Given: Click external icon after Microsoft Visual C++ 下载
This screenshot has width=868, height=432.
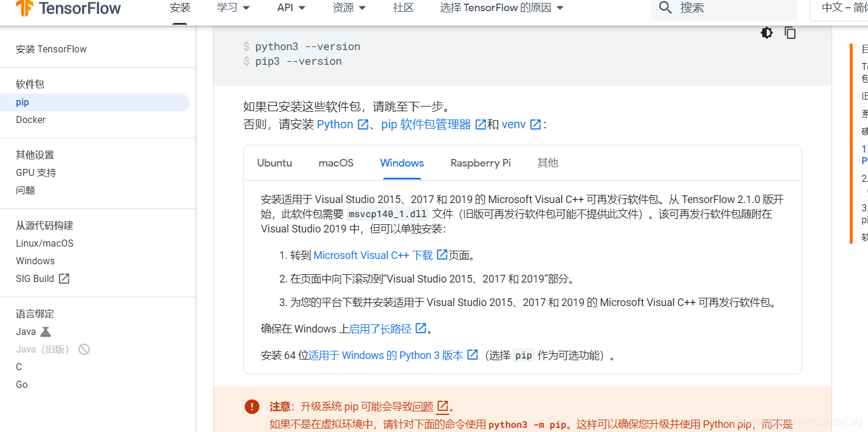Looking at the screenshot, I should (443, 255).
